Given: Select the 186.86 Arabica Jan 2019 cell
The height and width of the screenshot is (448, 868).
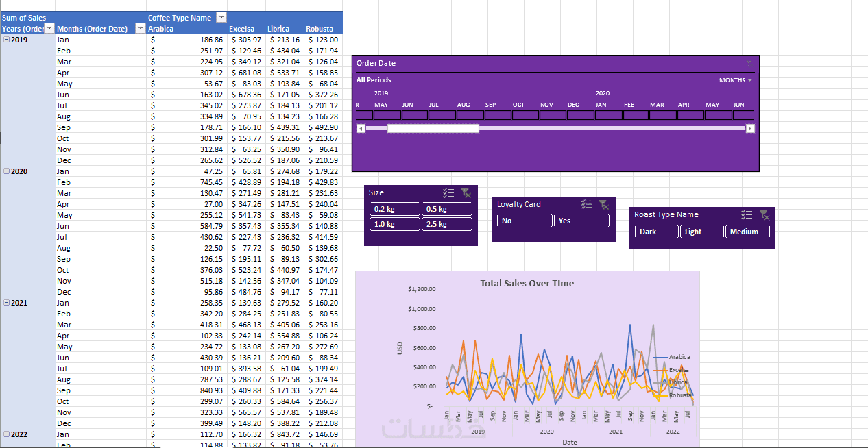Looking at the screenshot, I should tap(187, 40).
